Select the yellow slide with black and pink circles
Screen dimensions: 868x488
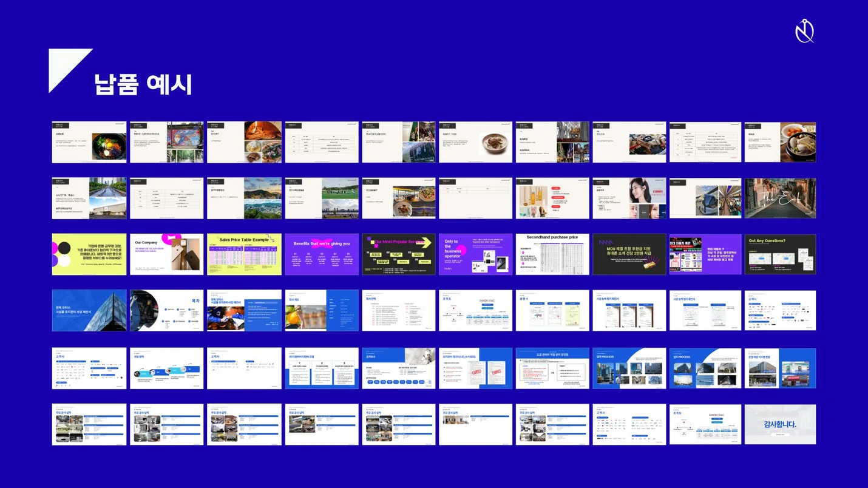click(x=89, y=254)
